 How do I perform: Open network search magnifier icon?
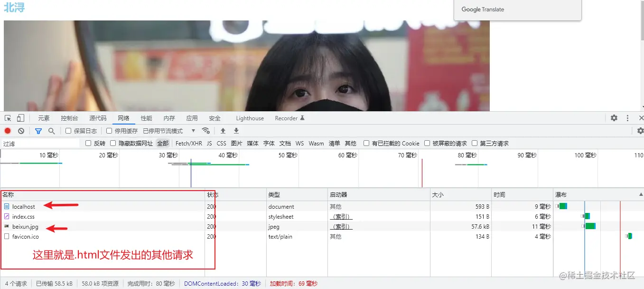51,131
